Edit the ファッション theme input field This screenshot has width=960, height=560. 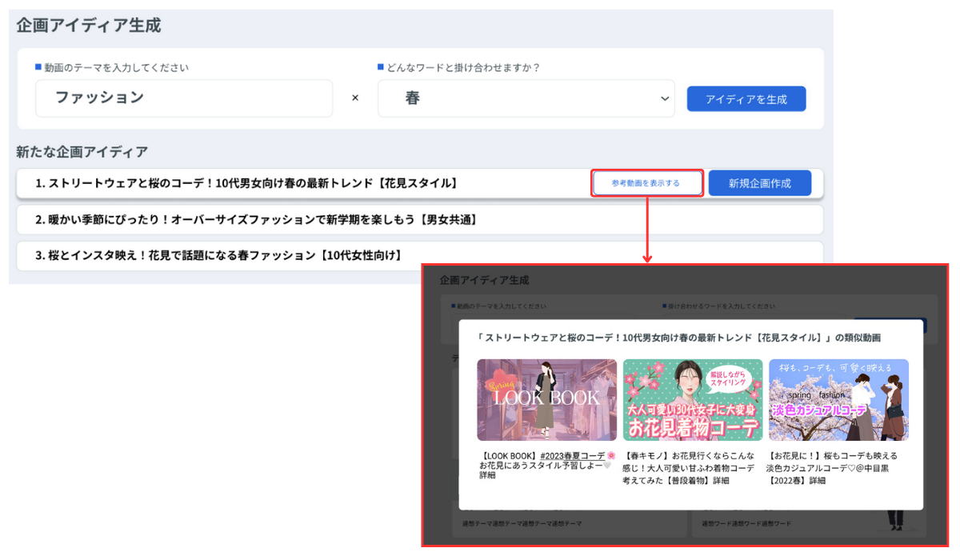tap(184, 98)
